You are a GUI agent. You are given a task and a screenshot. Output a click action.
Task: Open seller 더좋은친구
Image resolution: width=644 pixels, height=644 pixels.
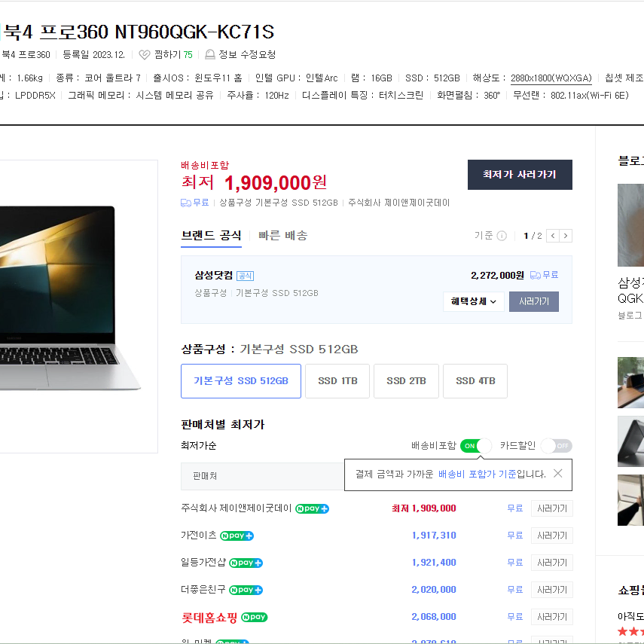click(203, 589)
